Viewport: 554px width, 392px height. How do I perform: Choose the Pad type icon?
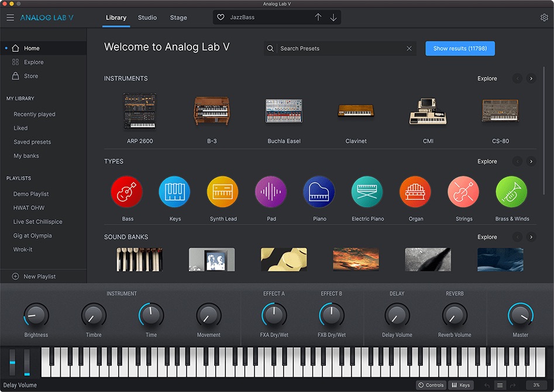[x=271, y=192]
